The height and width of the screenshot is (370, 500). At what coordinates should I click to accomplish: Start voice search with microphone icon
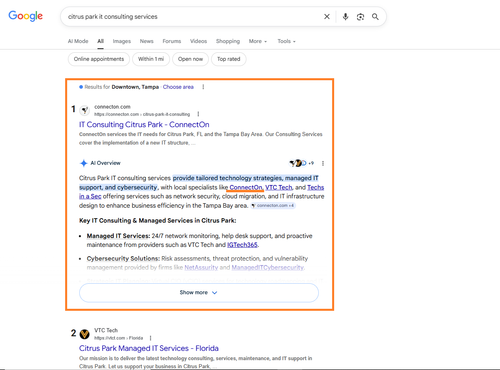pos(345,17)
